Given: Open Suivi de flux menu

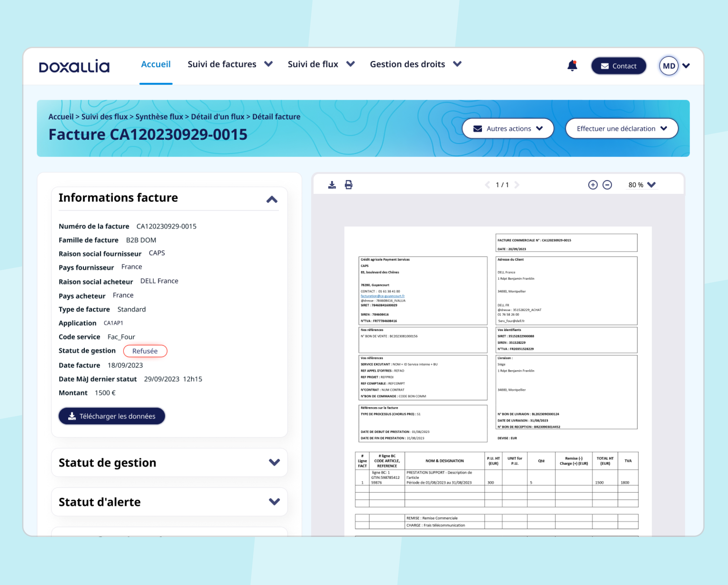Looking at the screenshot, I should click(x=321, y=64).
